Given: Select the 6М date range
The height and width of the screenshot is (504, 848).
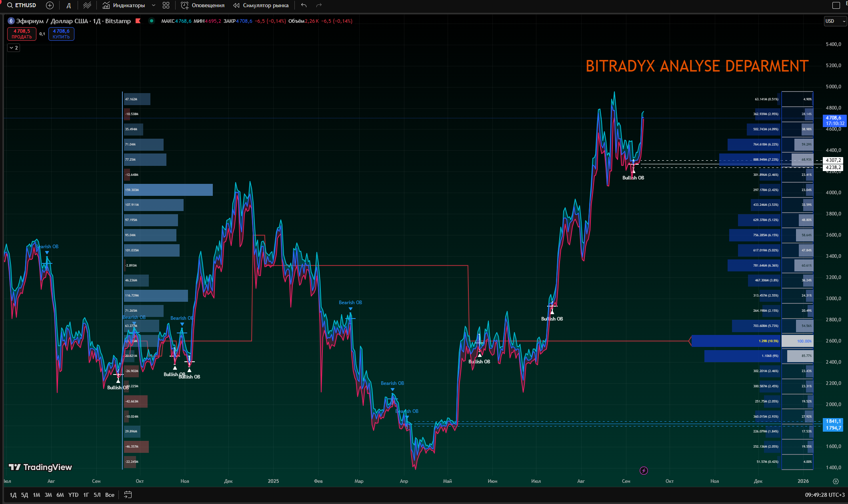Looking at the screenshot, I should click(x=60, y=495).
